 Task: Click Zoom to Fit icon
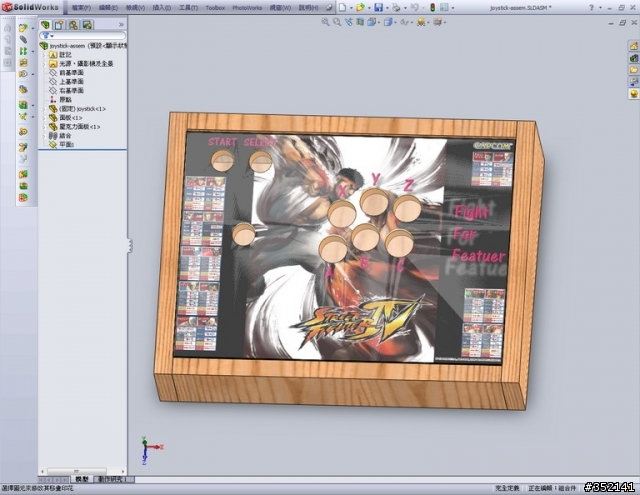click(325, 22)
